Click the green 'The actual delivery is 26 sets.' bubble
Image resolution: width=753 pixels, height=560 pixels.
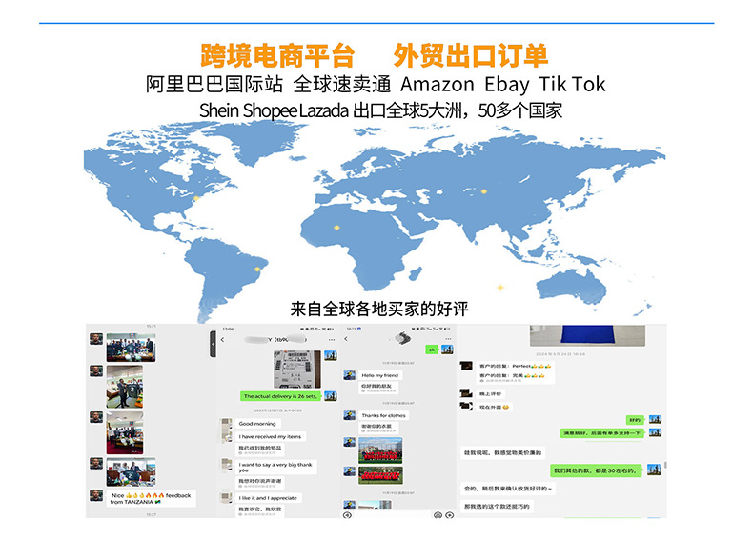280,396
